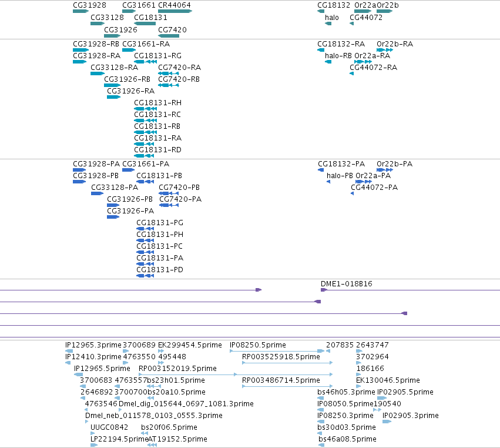This screenshot has width=500, height=448.
Task: Select the CG18132 gene label
Action: [334, 5]
